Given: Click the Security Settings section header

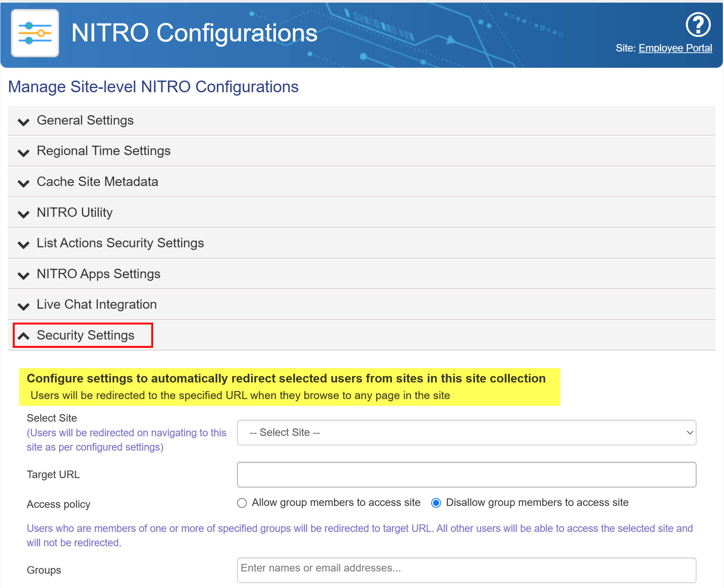Looking at the screenshot, I should [85, 335].
